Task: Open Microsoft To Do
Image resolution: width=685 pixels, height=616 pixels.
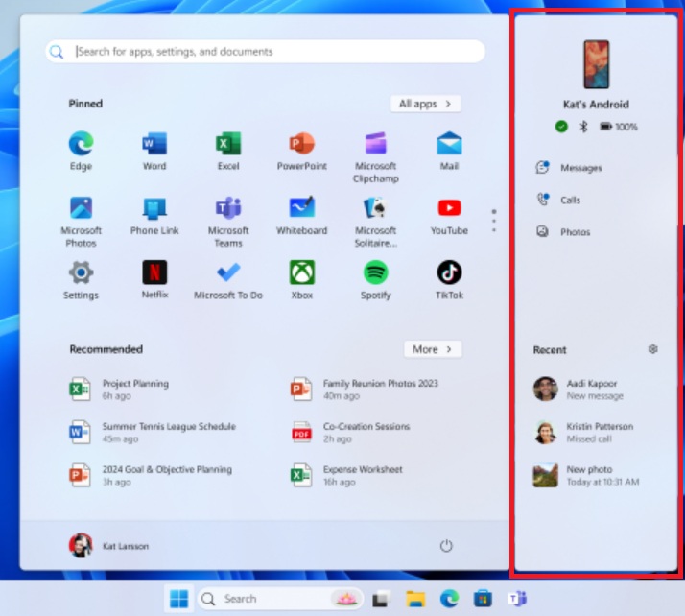Action: pos(228,280)
